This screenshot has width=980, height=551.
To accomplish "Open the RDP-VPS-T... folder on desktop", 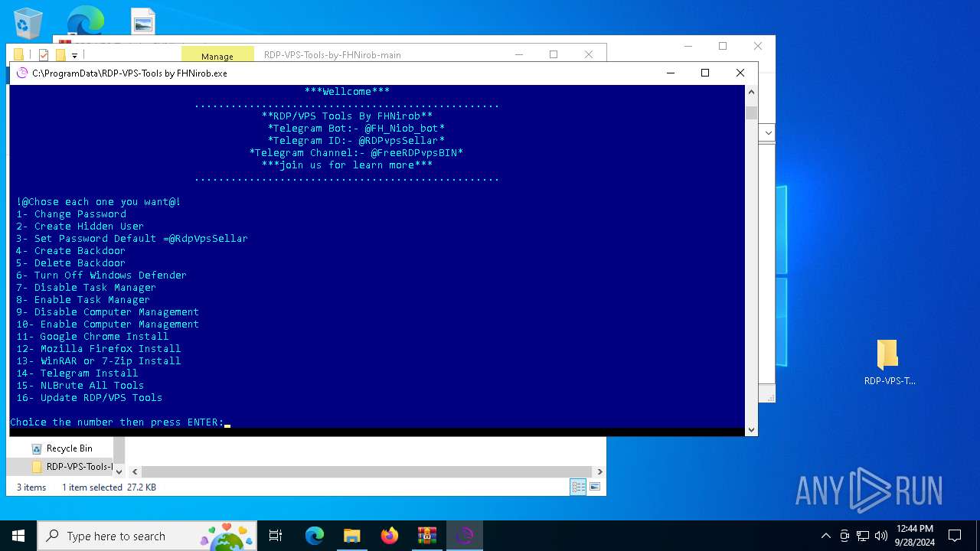I will coord(889,363).
